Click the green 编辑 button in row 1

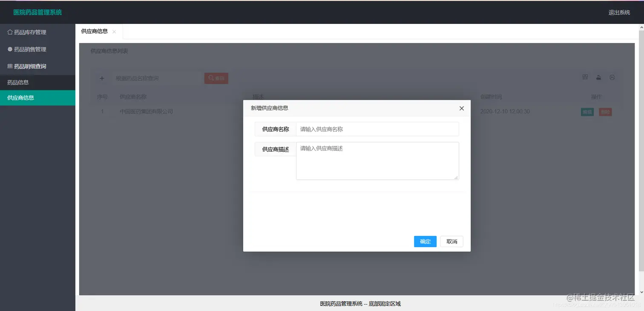click(x=587, y=112)
